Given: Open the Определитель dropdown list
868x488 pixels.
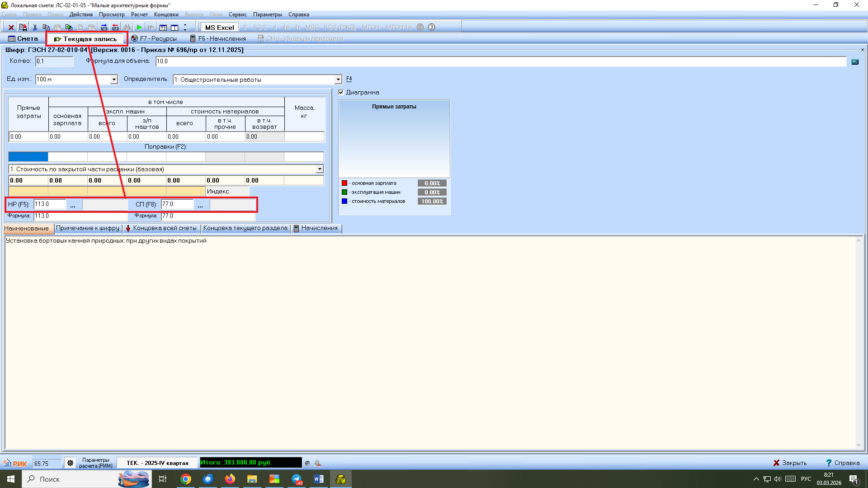Looking at the screenshot, I should [338, 80].
